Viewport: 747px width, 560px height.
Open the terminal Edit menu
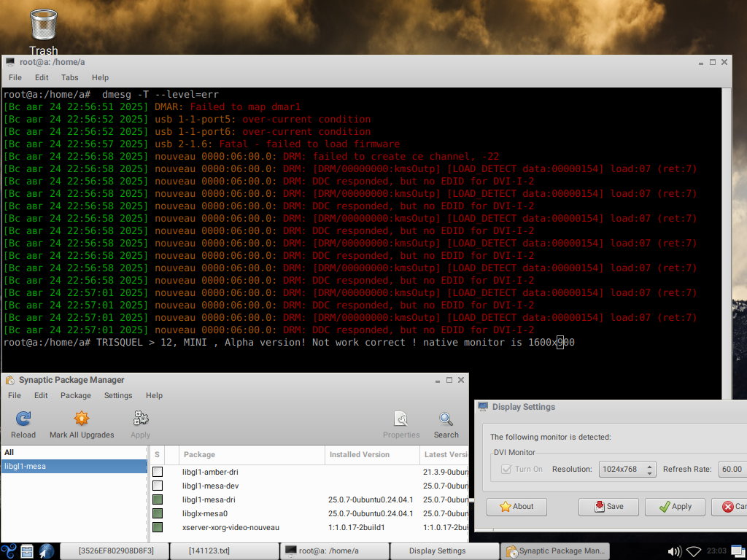tap(42, 77)
